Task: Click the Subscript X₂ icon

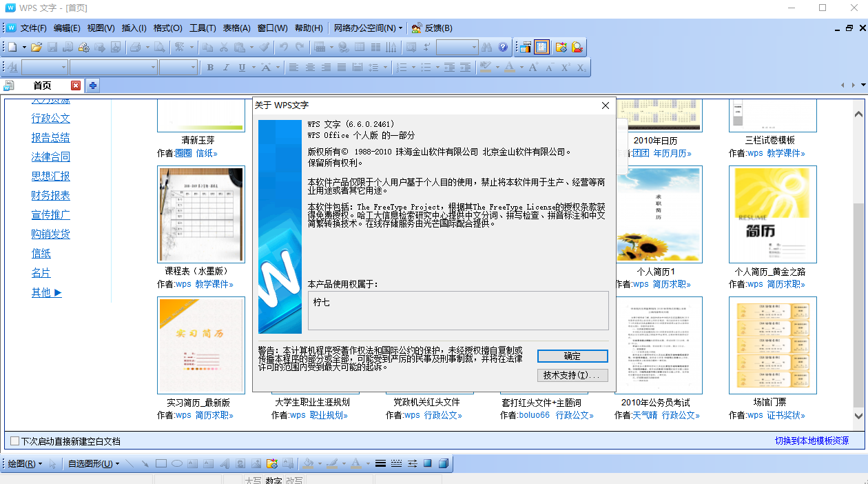Action: (581, 68)
